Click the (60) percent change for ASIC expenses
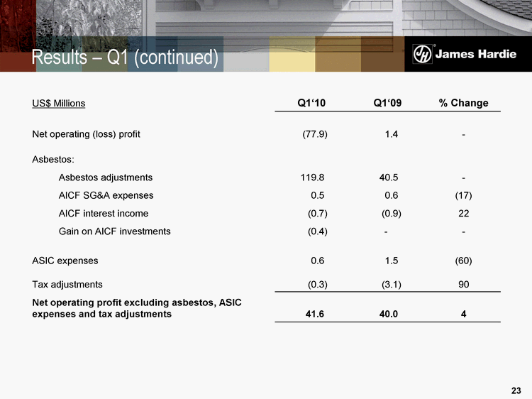 [463, 261]
